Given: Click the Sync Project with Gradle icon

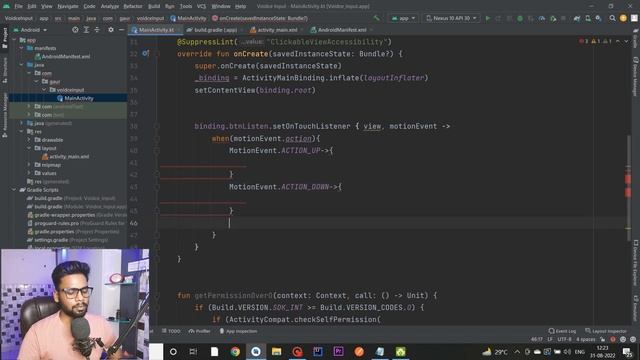Looking at the screenshot, I should 577,18.
